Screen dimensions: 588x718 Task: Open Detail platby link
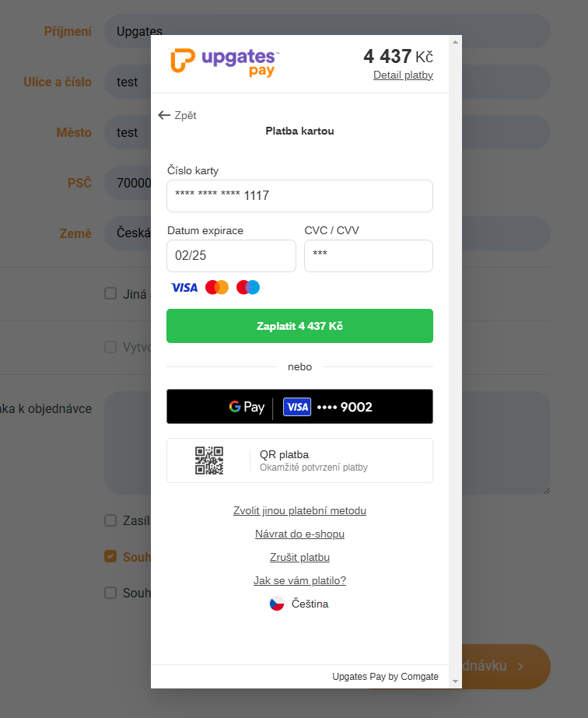(403, 75)
